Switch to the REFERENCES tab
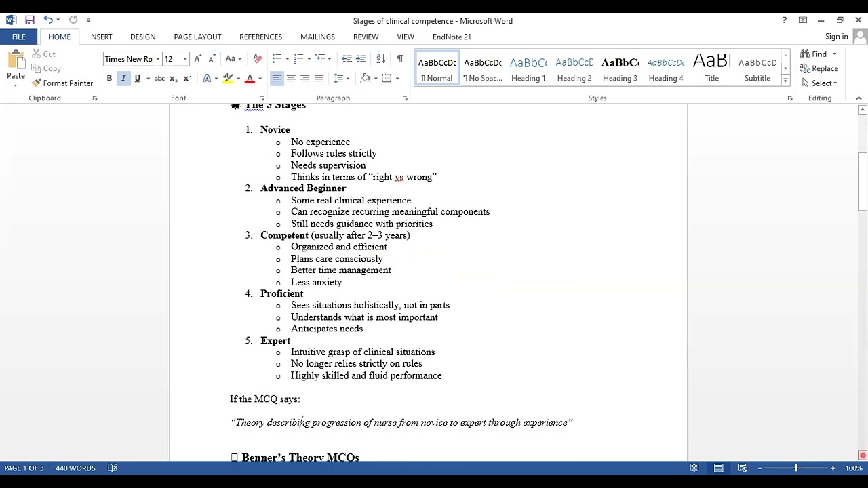This screenshot has width=868, height=488. click(260, 37)
